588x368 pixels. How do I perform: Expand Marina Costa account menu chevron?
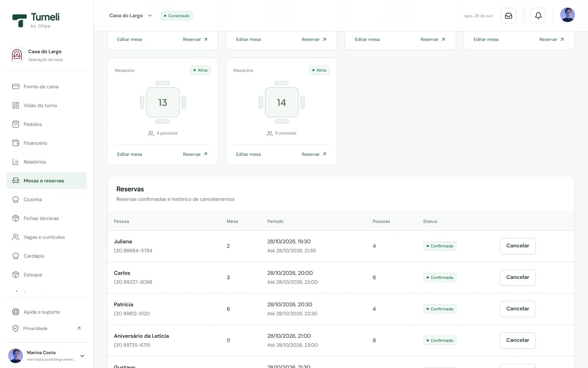click(82, 356)
